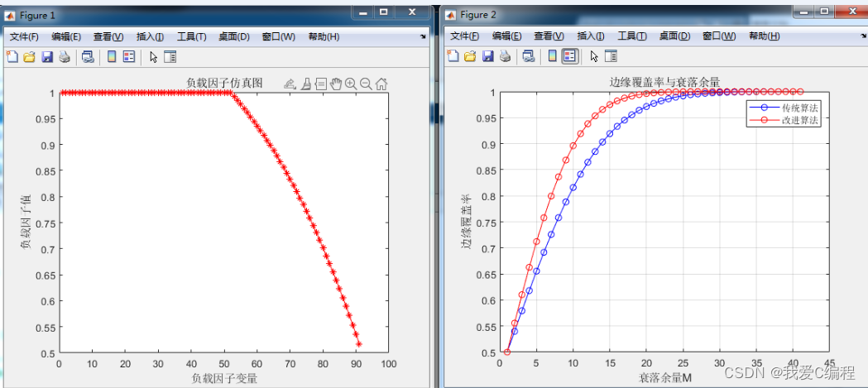Click the dock arrow in Figure 2 menu bar
This screenshot has width=868, height=388.
pyautogui.click(x=864, y=36)
